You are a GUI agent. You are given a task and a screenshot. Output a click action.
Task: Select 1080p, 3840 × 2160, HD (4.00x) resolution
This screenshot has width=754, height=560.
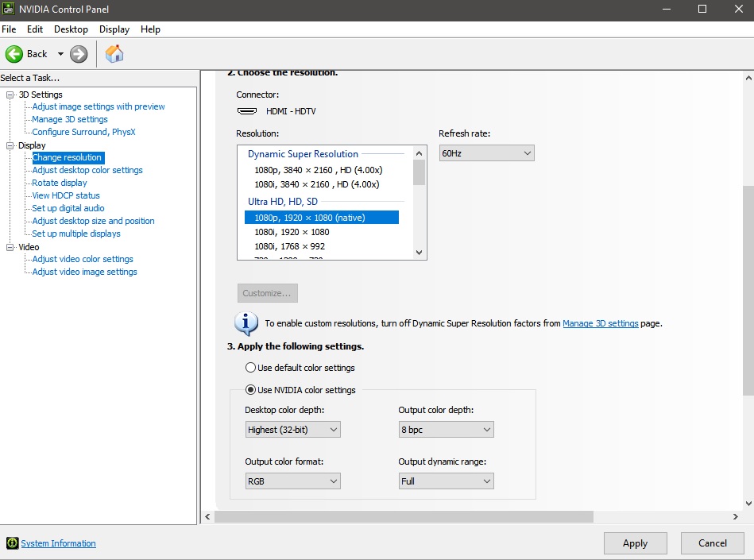click(x=319, y=170)
